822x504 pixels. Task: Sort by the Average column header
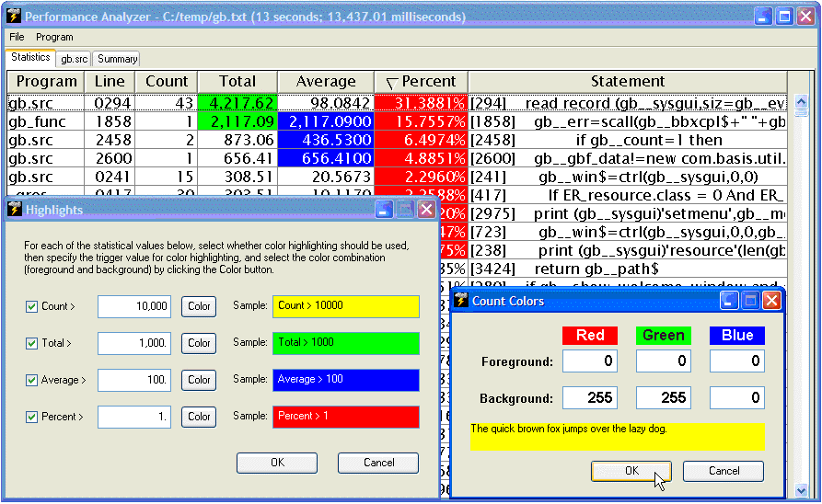pyautogui.click(x=326, y=82)
